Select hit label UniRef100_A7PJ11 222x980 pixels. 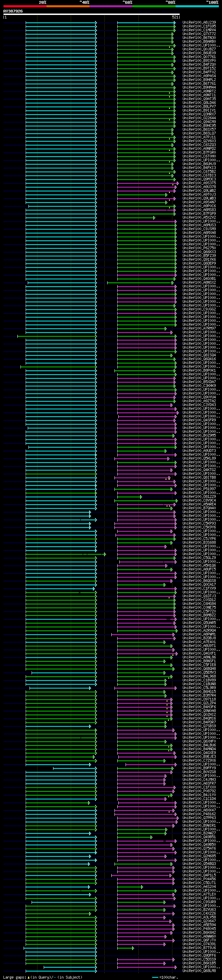click(199, 137)
